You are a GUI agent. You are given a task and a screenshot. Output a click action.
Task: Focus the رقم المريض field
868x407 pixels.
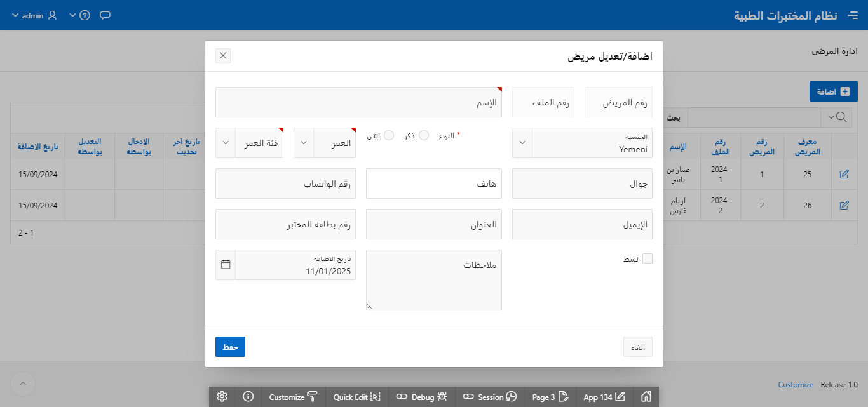tap(618, 102)
